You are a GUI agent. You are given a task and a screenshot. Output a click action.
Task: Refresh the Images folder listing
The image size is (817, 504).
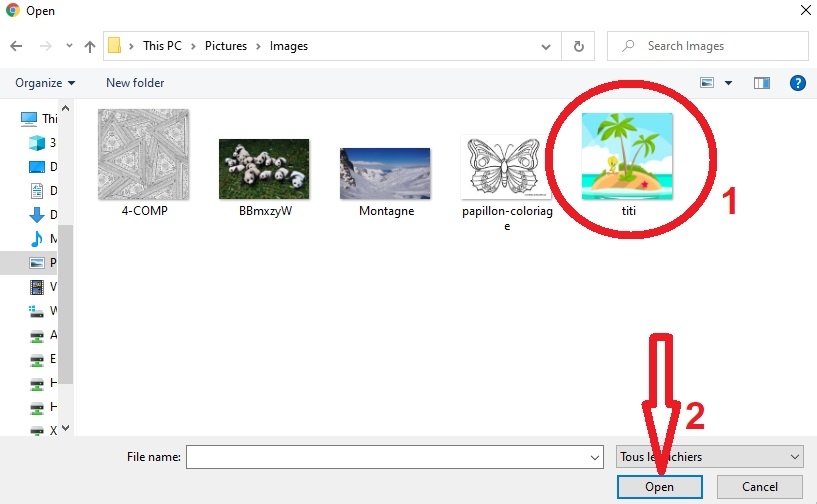pyautogui.click(x=578, y=46)
